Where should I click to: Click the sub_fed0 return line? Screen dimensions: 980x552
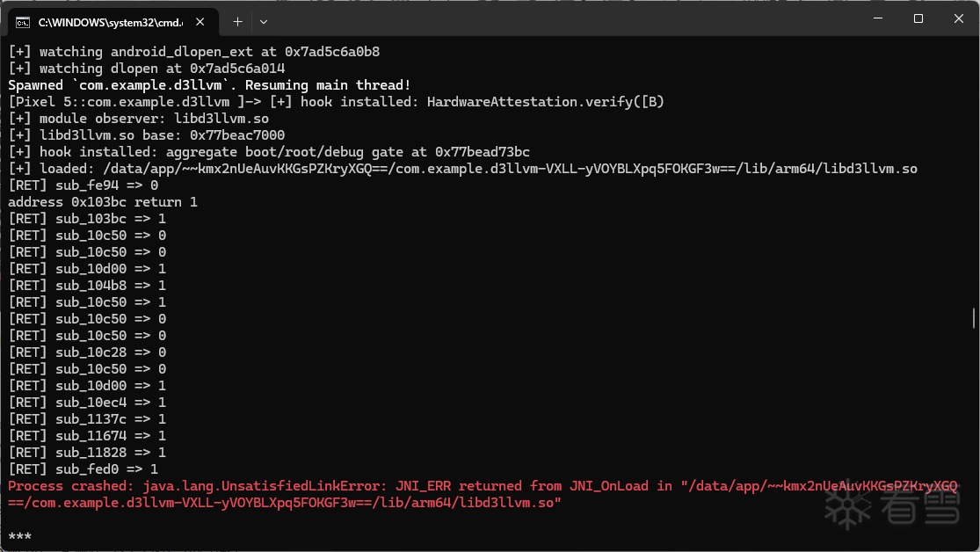pyautogui.click(x=83, y=469)
